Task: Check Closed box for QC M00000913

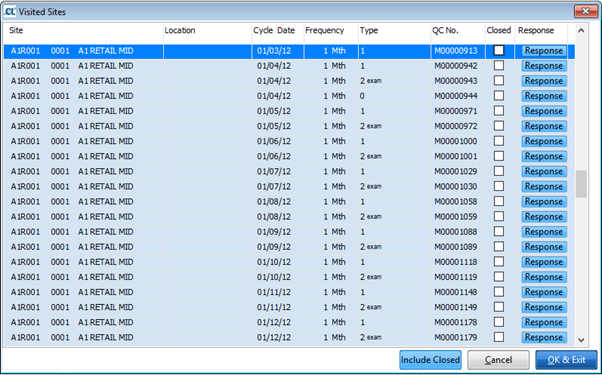Action: tap(499, 51)
